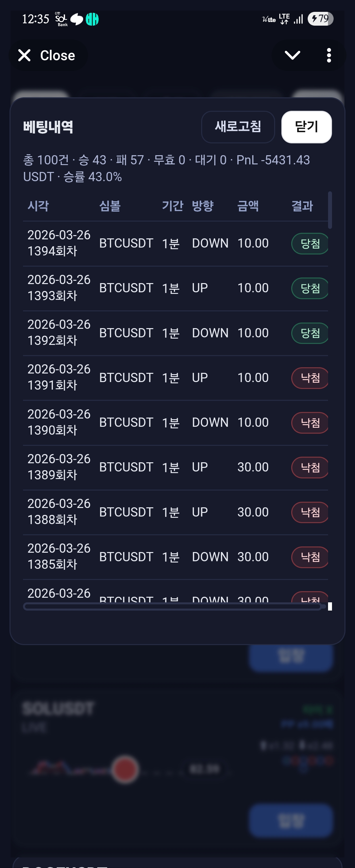Click the horizontal scrollbar under the table

tap(173, 607)
